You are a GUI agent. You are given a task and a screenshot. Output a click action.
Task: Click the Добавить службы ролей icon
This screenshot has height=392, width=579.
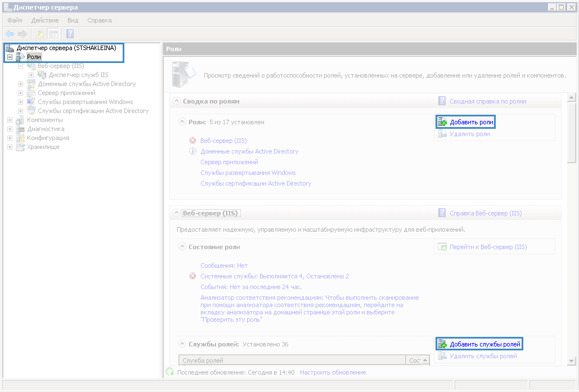tap(442, 344)
